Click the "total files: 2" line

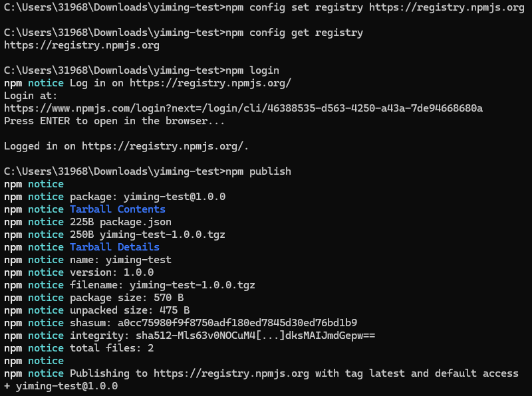(x=112, y=348)
